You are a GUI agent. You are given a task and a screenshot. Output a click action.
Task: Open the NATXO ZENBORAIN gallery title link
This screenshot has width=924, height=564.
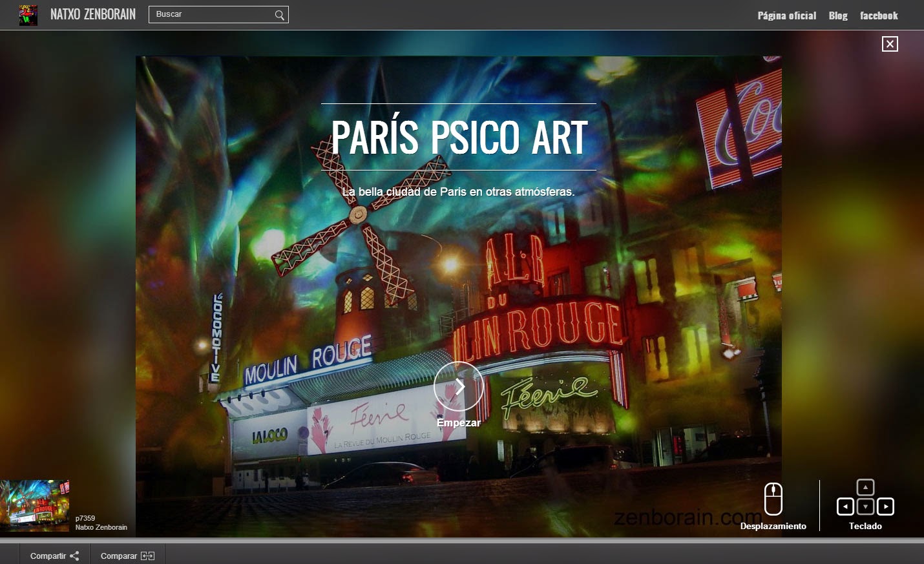93,14
